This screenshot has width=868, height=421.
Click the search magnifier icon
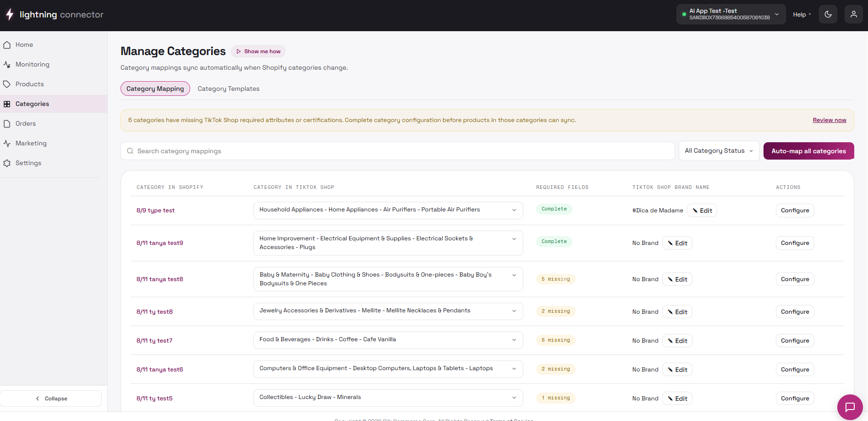point(130,151)
